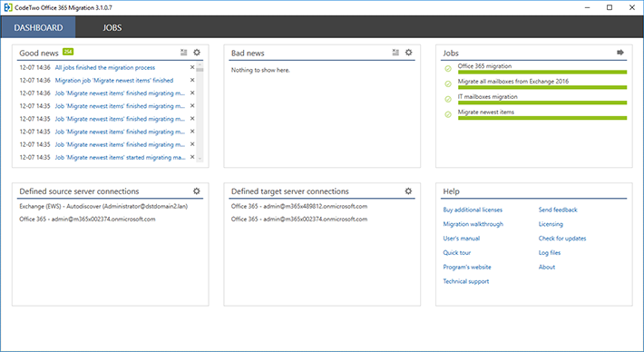Select target connection admin@m365x002374.onmicrosoft.com
Viewport: 644px width, 352px height.
[299, 219]
